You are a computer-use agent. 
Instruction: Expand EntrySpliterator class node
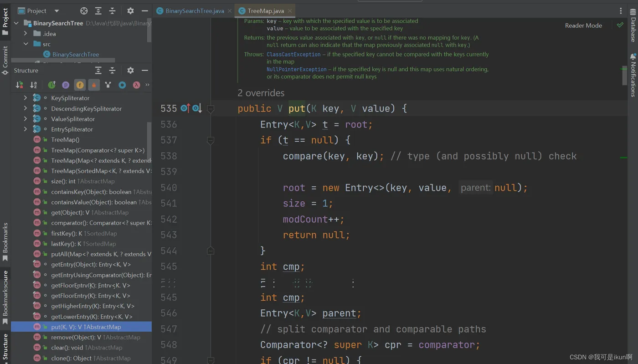(26, 129)
